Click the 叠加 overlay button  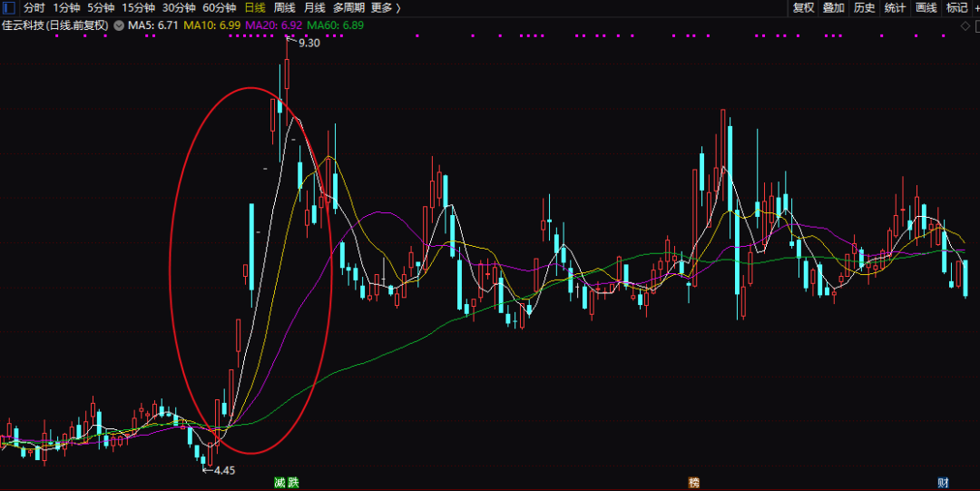pyautogui.click(x=833, y=8)
